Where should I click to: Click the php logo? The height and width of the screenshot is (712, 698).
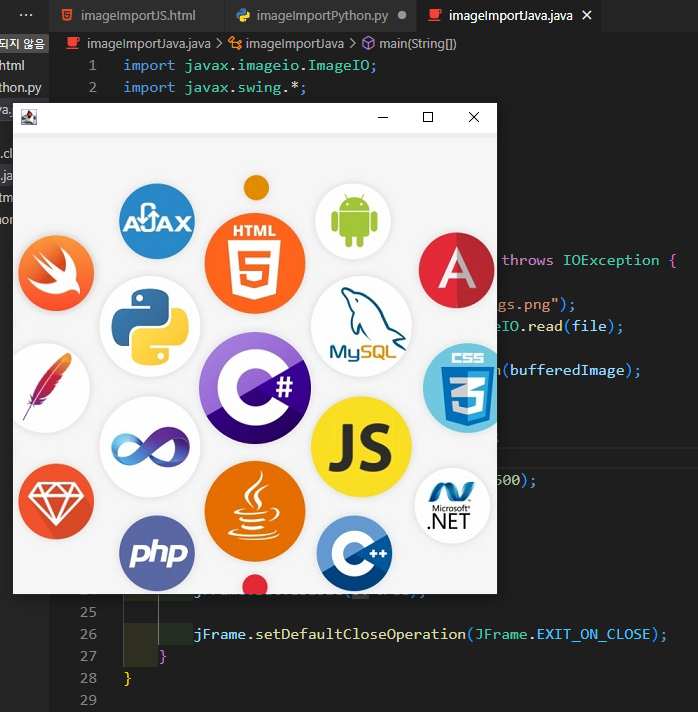(157, 554)
